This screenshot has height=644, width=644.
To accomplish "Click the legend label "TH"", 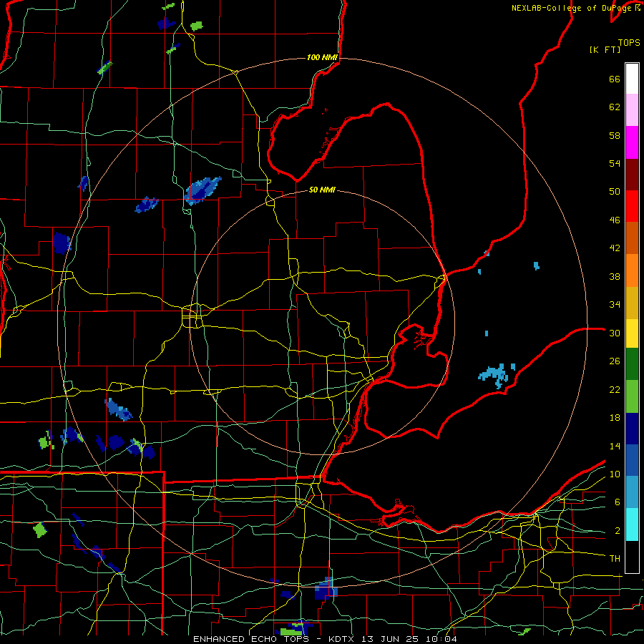I will coord(615,559).
